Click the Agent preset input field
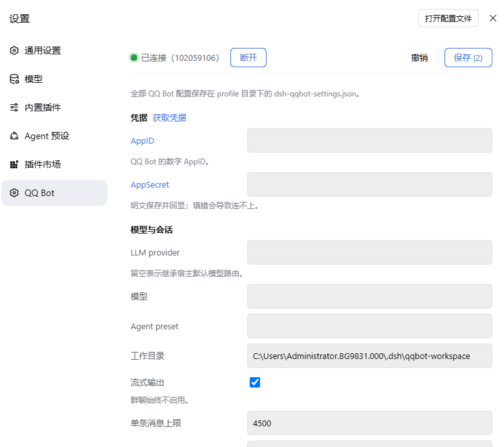 coord(369,326)
